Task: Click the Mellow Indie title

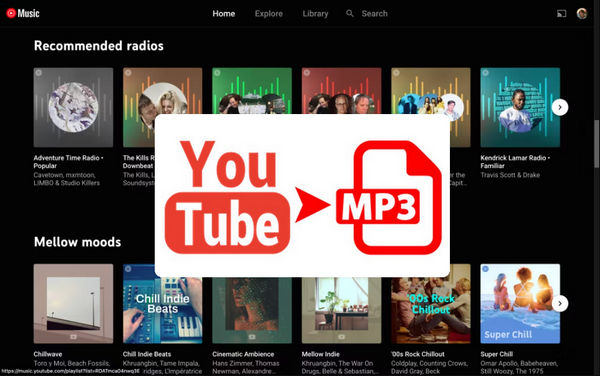Action: coord(321,354)
